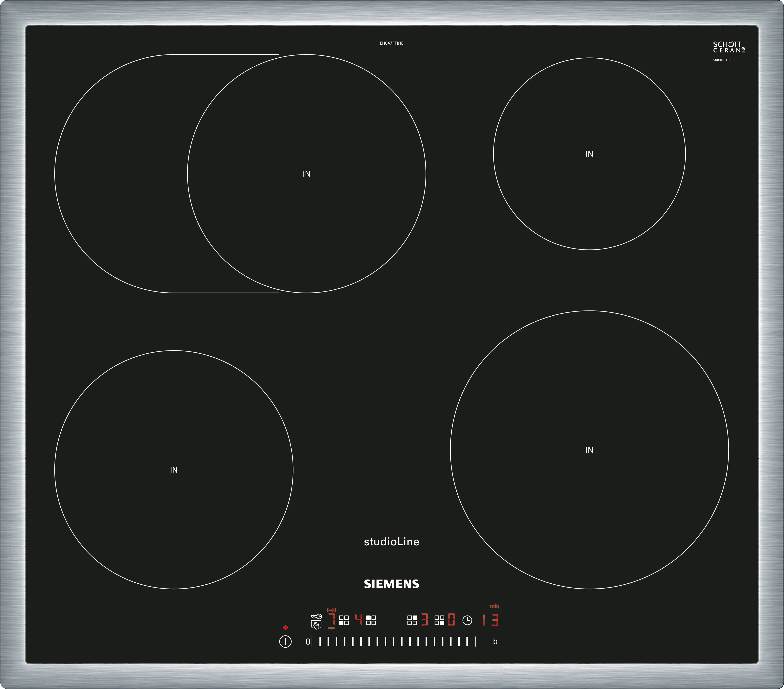Tap the studioLine label
Screen dimensions: 784x689
(391, 542)
